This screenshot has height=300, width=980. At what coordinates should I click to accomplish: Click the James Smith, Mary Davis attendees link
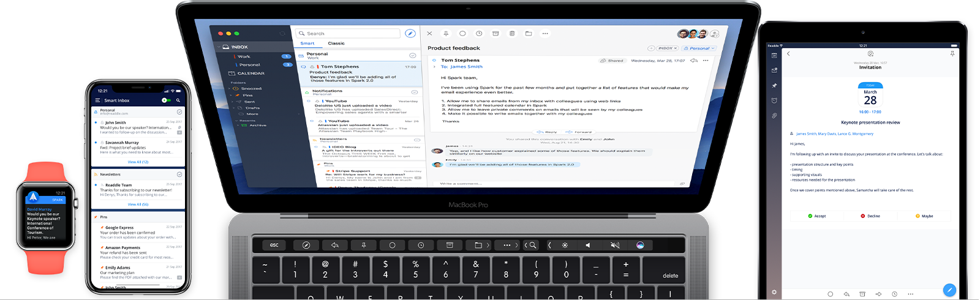(x=834, y=133)
